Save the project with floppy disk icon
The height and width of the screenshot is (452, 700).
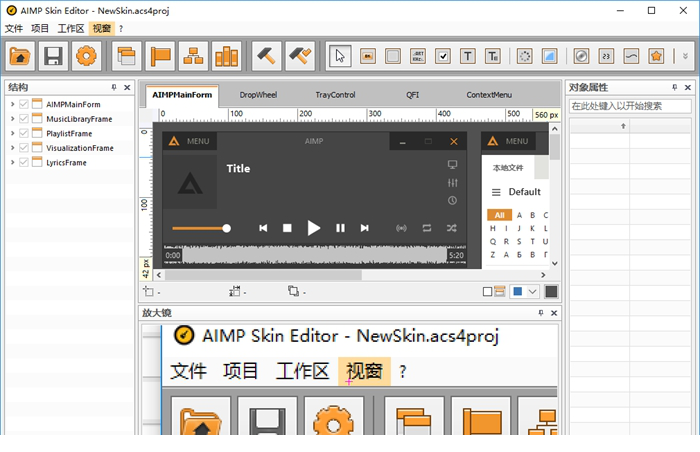point(53,56)
